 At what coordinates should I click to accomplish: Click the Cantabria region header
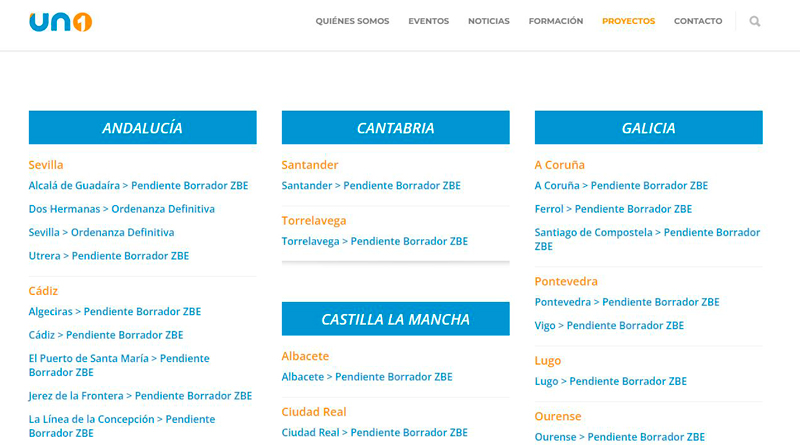tap(395, 128)
